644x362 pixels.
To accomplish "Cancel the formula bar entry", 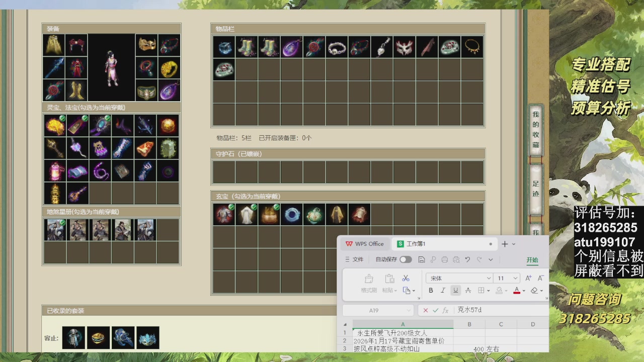I will (x=426, y=310).
